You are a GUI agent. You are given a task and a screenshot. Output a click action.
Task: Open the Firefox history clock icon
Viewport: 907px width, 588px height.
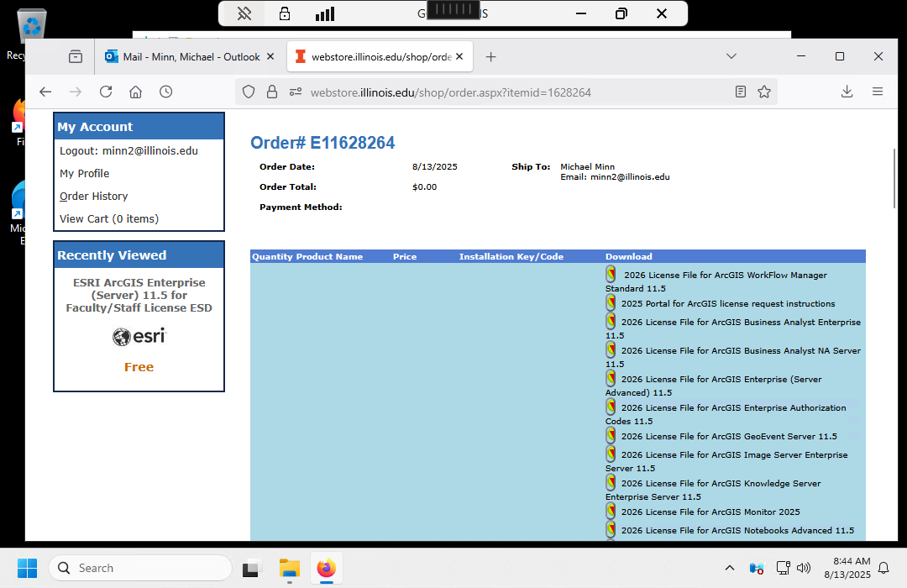click(166, 92)
